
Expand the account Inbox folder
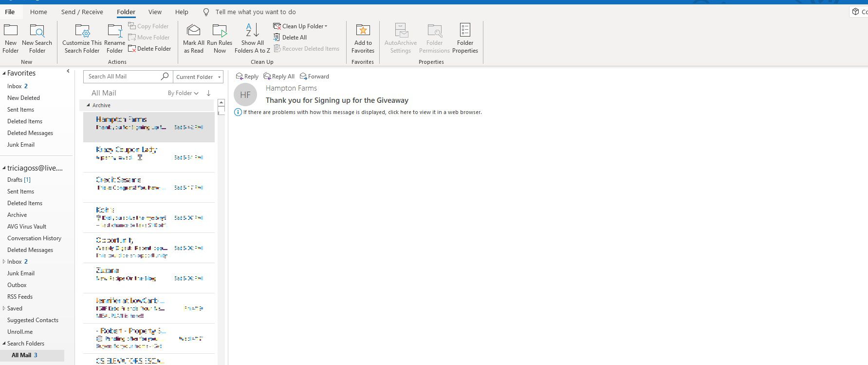click(x=4, y=262)
